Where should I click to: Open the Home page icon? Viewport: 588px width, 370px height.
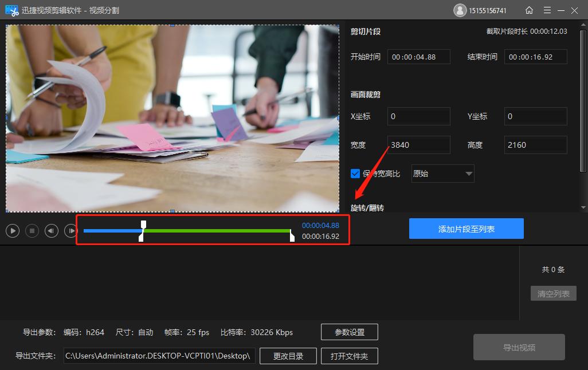(529, 10)
